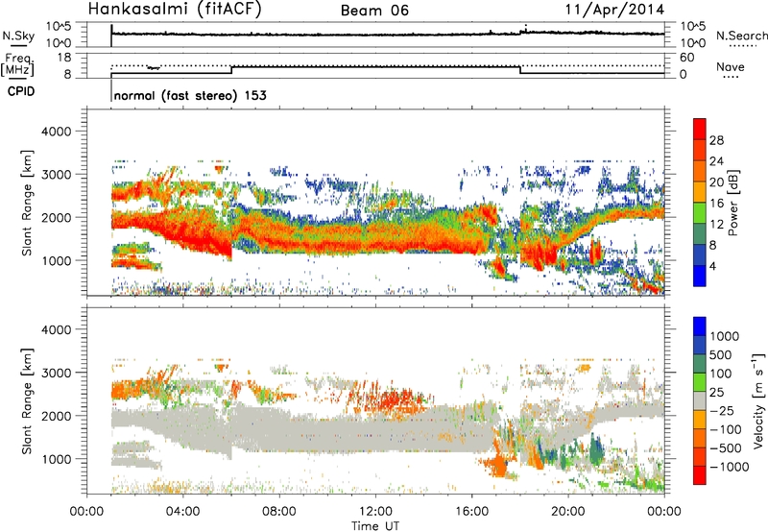Image resolution: width=768 pixels, height=532 pixels.
Task: Click the '-25' Velocity colorbar value
Action: point(722,410)
